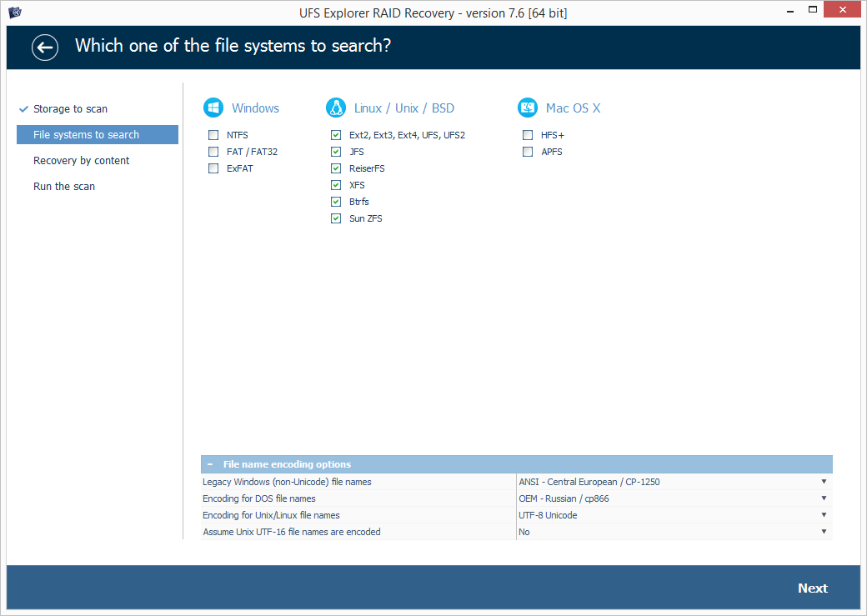Click the Linux penguin icon

click(336, 108)
